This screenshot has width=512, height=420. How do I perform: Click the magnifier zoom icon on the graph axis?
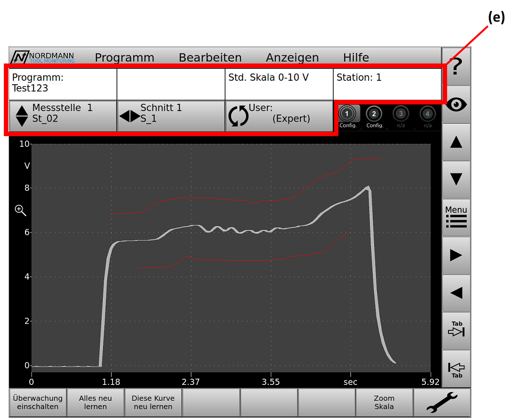[x=20, y=210]
